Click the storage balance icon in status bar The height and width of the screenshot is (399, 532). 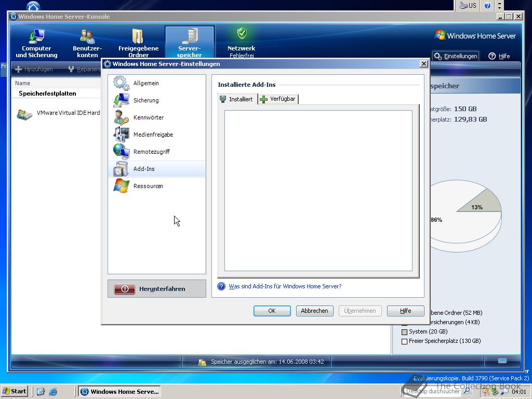202,362
